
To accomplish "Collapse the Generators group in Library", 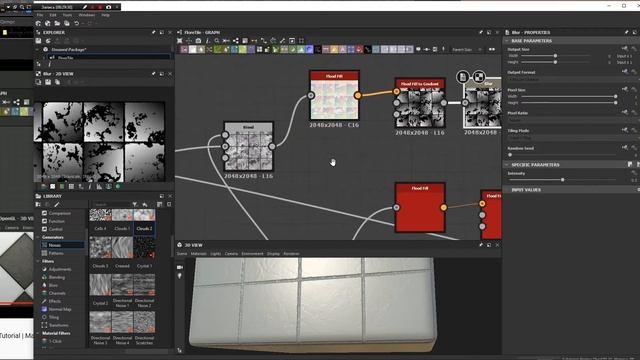I will 38,237.
